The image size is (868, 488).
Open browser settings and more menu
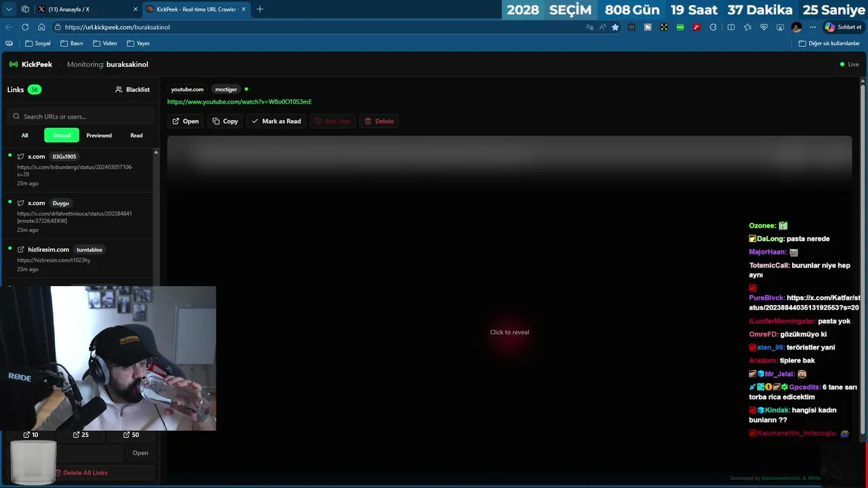(812, 27)
